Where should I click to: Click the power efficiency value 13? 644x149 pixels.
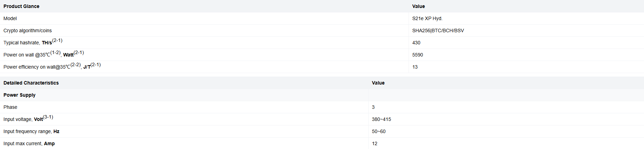[415, 67]
